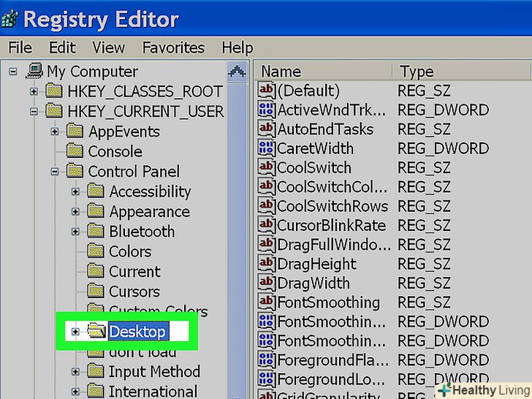Expand the AppEvents key
The height and width of the screenshot is (399, 532).
tap(55, 132)
